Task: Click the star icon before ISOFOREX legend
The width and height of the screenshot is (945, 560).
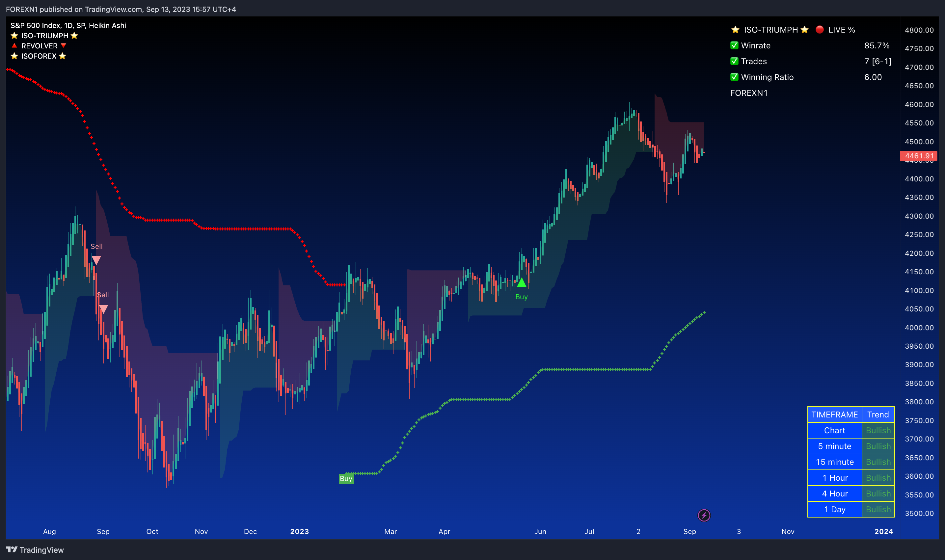Action: pos(14,56)
